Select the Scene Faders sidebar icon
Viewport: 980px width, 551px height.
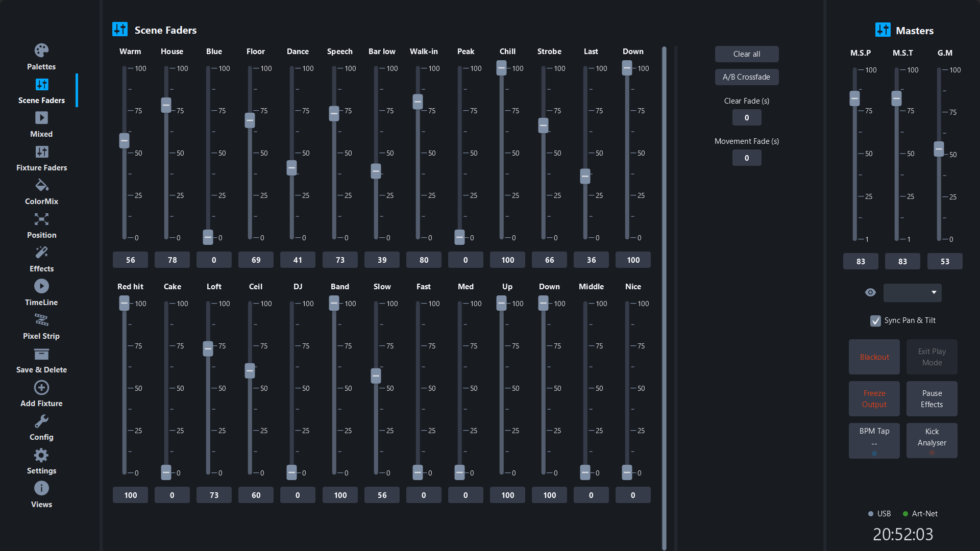pyautogui.click(x=41, y=84)
